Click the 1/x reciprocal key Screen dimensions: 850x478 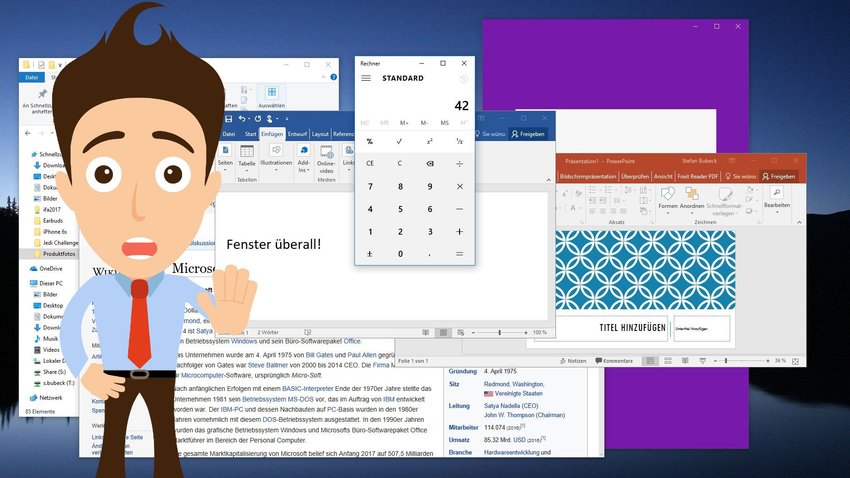[x=459, y=141]
